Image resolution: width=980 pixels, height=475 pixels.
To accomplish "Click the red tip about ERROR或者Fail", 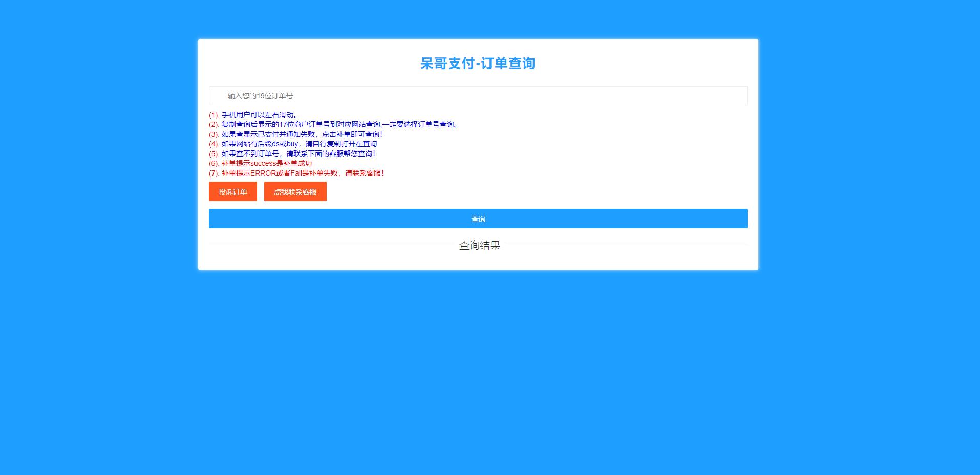I will coord(302,174).
